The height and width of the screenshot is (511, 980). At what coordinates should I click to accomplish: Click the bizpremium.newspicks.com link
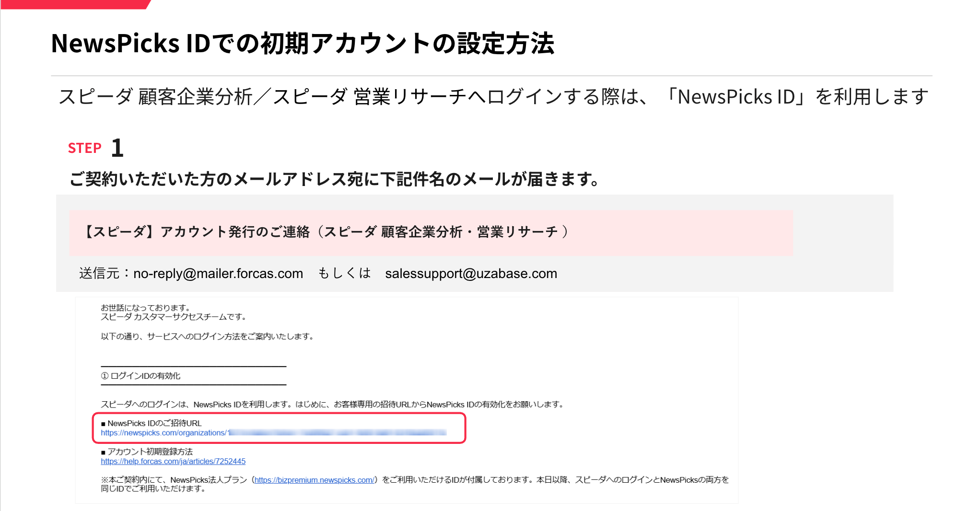pyautogui.click(x=314, y=480)
